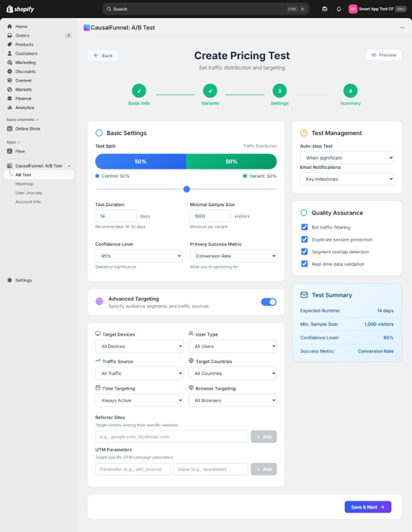The width and height of the screenshot is (412, 532).
Task: Click the three-dot more options icon
Action: click(x=402, y=27)
